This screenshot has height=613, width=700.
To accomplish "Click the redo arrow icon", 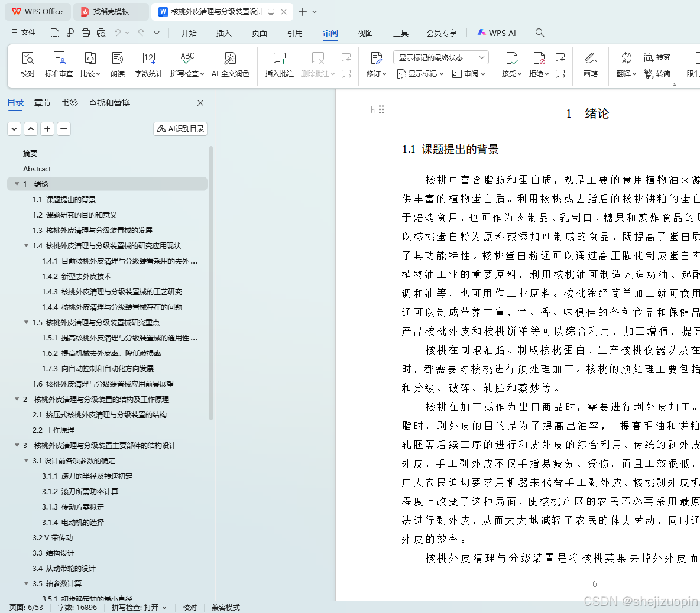I will point(141,33).
